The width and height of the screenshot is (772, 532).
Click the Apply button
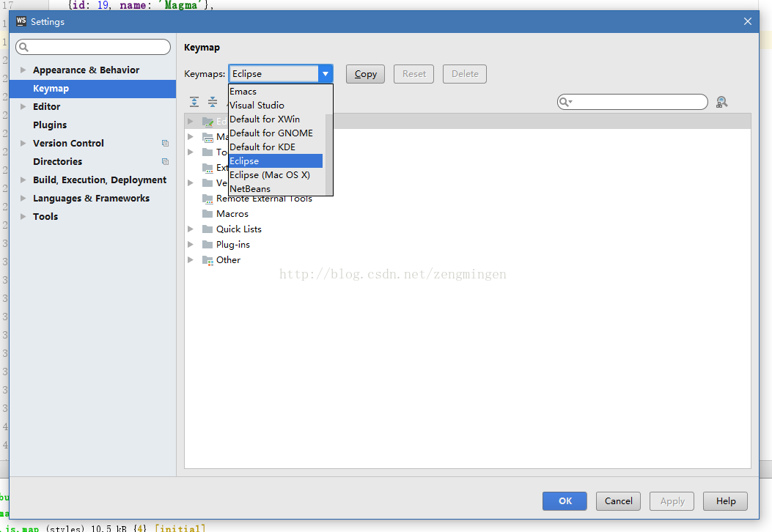[x=672, y=501]
